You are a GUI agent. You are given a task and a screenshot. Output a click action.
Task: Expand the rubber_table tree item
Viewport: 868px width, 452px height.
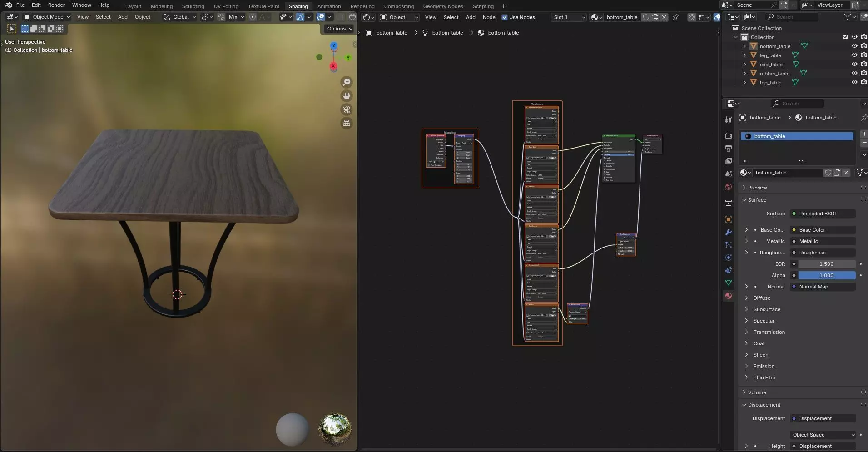coord(744,74)
